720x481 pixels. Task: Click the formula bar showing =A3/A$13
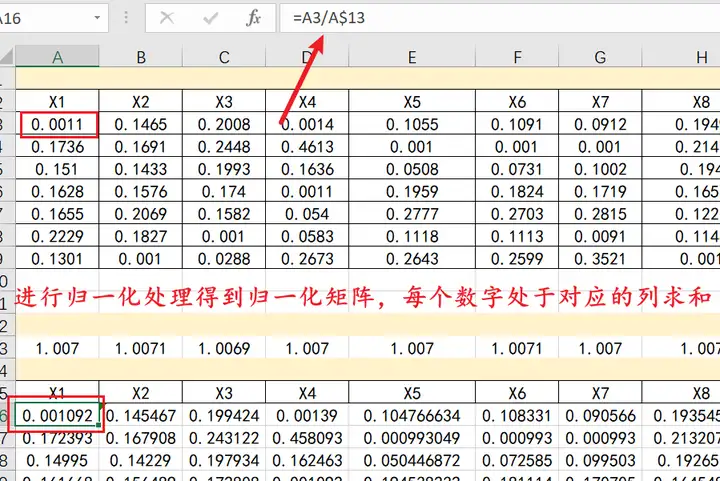click(x=500, y=18)
